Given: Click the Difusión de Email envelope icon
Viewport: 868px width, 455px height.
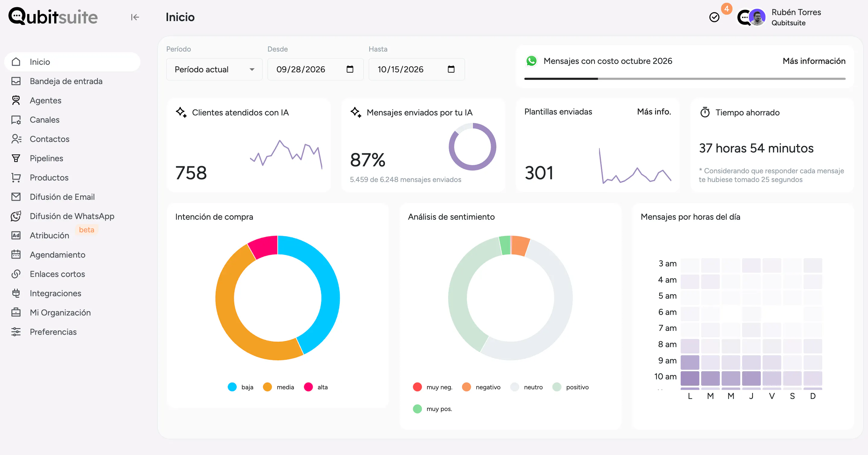Looking at the screenshot, I should tap(16, 196).
